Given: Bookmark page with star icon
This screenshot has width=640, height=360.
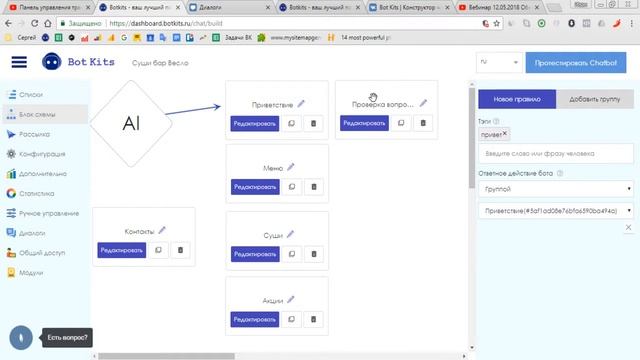Looking at the screenshot, I should click(496, 24).
